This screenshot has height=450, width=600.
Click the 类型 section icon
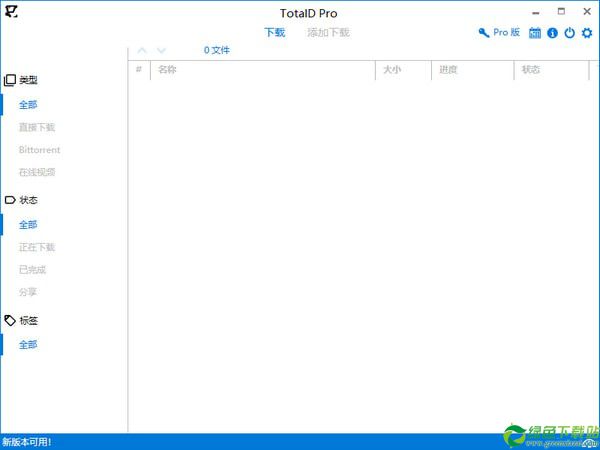coord(10,80)
